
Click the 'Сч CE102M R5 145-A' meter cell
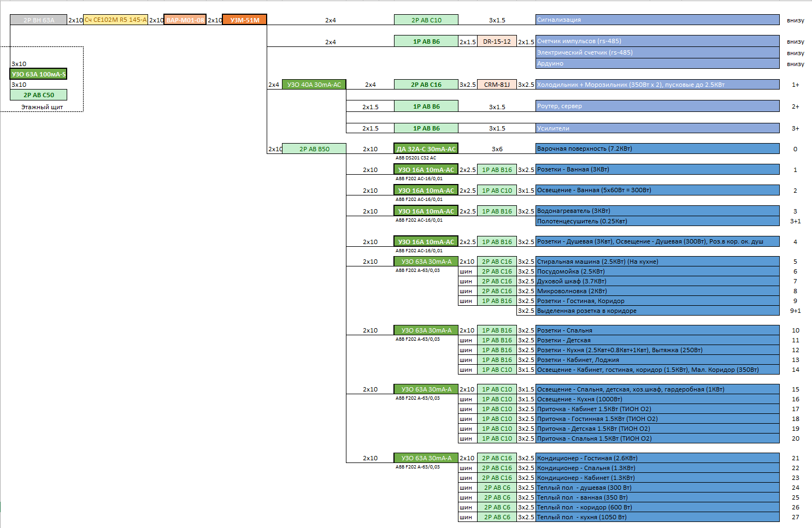(115, 20)
